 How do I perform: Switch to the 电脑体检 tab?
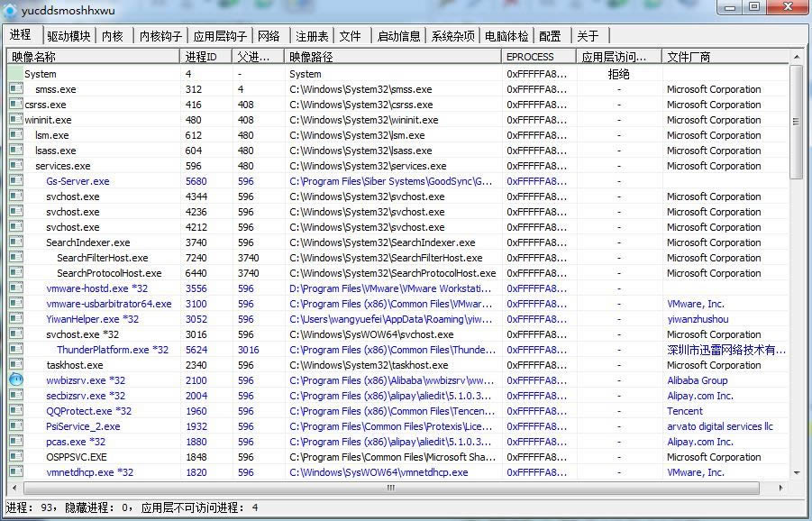click(506, 36)
